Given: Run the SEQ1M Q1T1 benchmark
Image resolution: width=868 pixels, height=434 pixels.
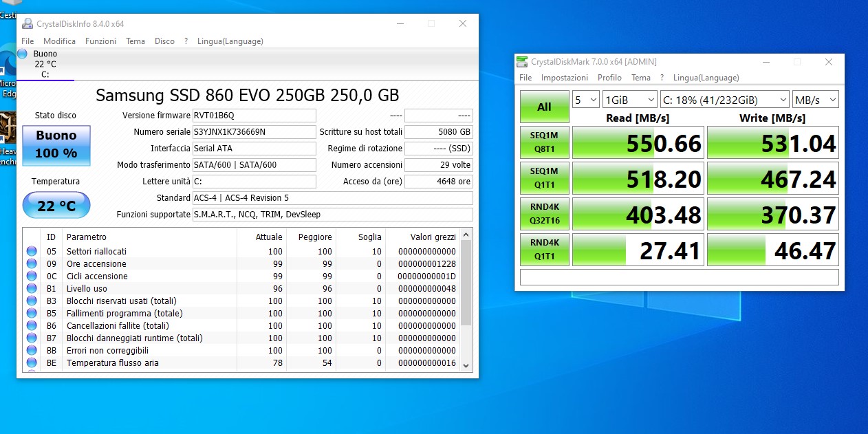Looking at the screenshot, I should [544, 178].
